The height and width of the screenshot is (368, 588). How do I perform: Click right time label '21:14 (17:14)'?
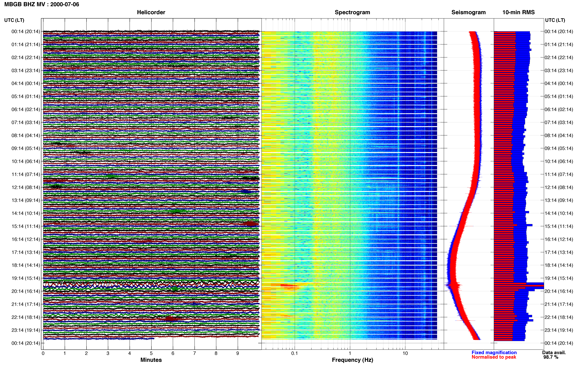tap(559, 304)
